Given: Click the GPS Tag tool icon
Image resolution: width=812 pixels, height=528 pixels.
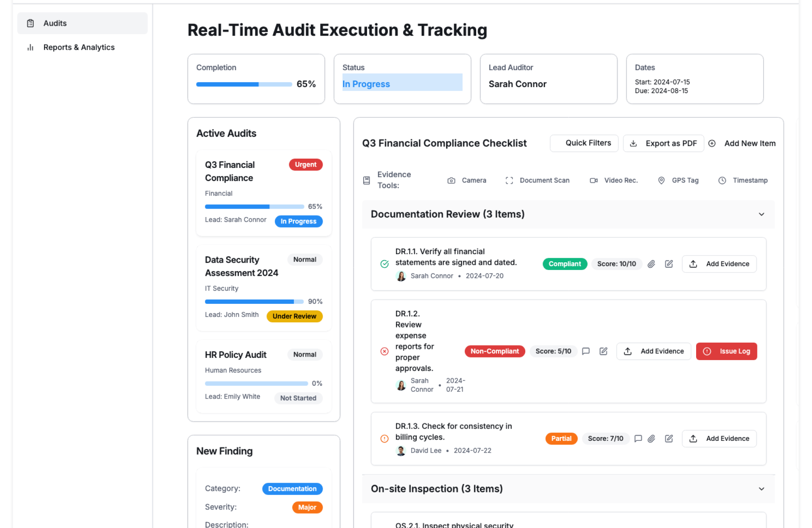Looking at the screenshot, I should point(661,181).
